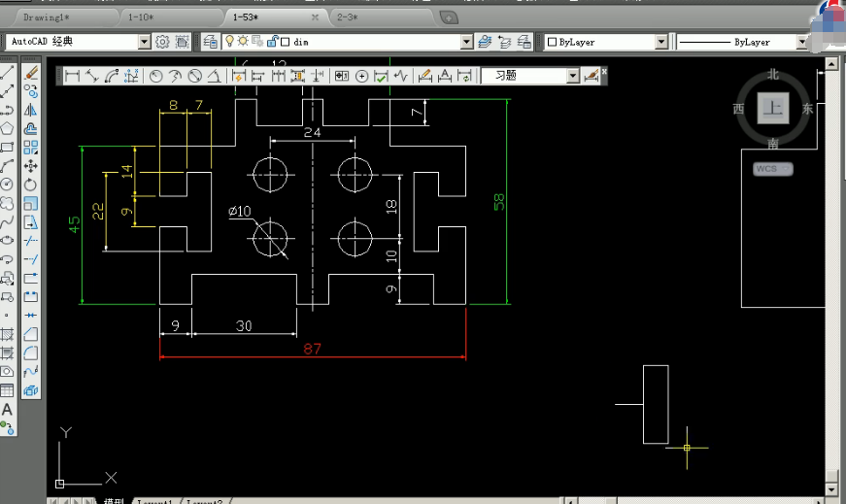Activate the Mirror tool in modify toolbar

[x=31, y=110]
